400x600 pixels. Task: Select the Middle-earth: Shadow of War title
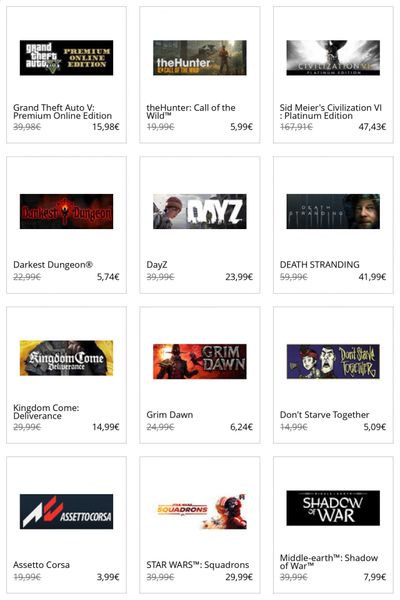pyautogui.click(x=329, y=562)
